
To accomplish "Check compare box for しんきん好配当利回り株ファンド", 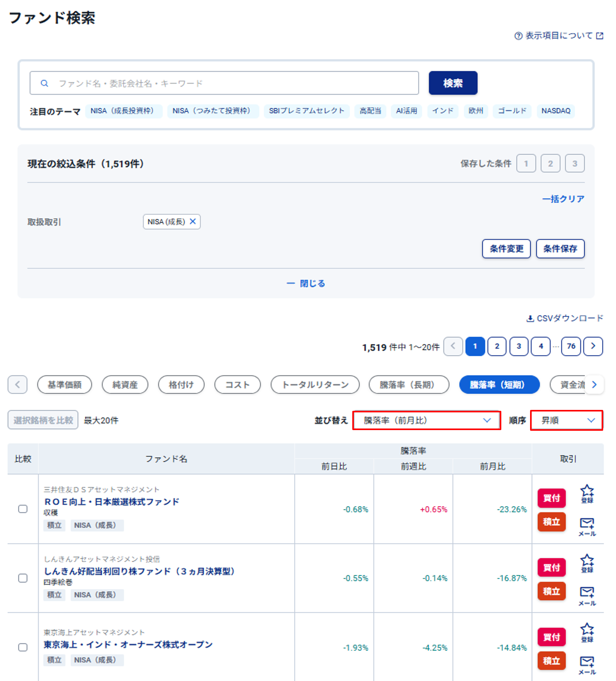I will pyautogui.click(x=23, y=578).
